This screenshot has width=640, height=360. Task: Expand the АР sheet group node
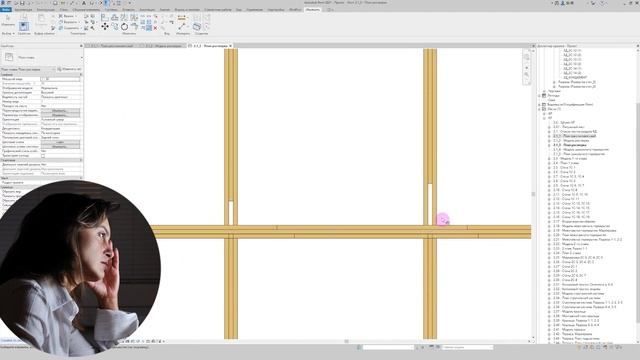(x=544, y=113)
